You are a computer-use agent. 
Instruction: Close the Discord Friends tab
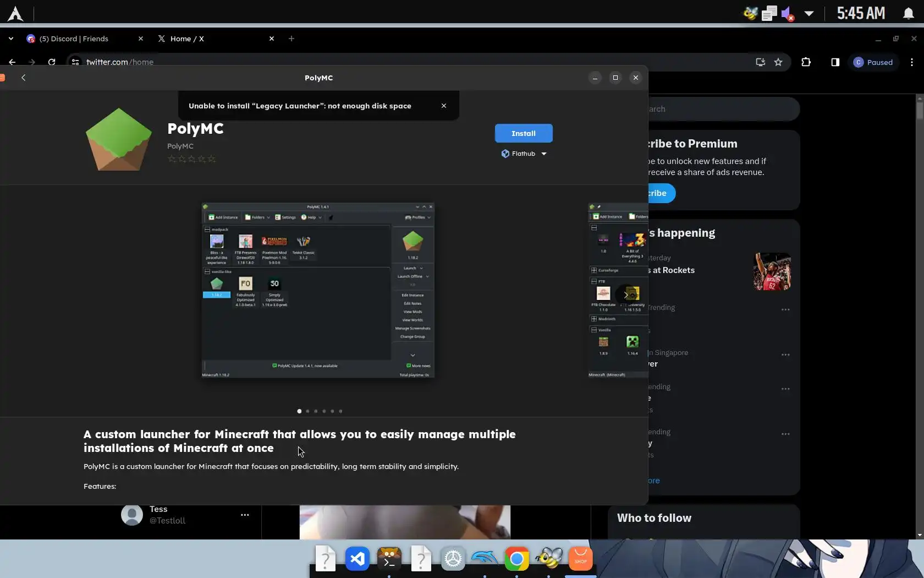141,39
